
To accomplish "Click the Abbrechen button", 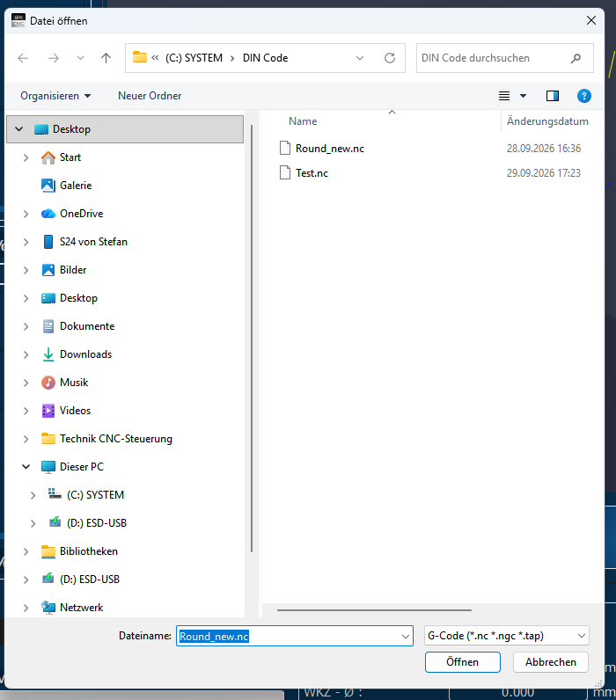I will coord(550,662).
